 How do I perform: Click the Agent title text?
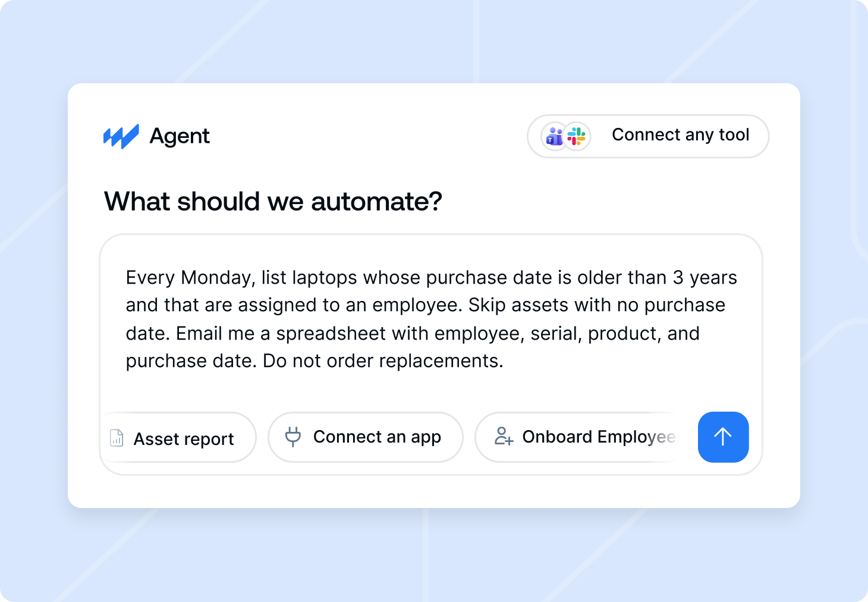pos(180,136)
